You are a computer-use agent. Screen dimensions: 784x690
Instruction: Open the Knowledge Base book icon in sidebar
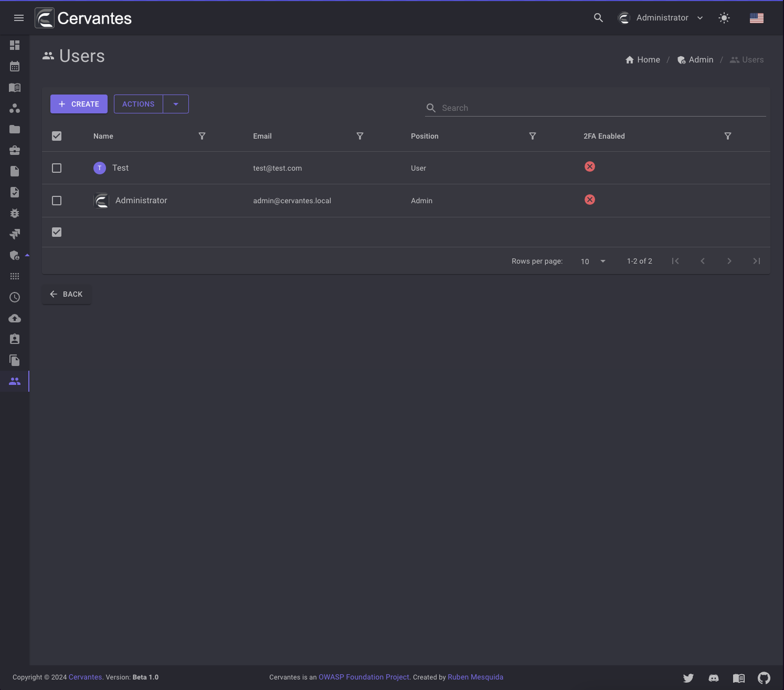pyautogui.click(x=15, y=87)
